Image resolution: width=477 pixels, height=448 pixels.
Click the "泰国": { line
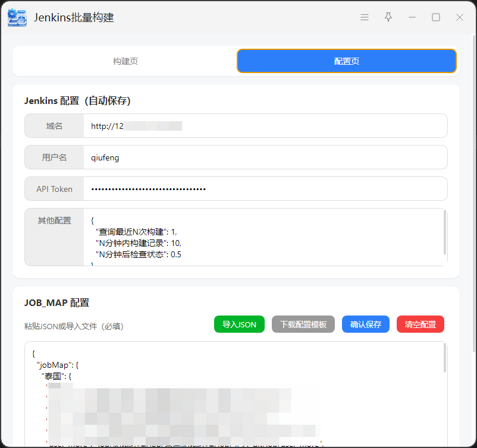click(x=57, y=376)
